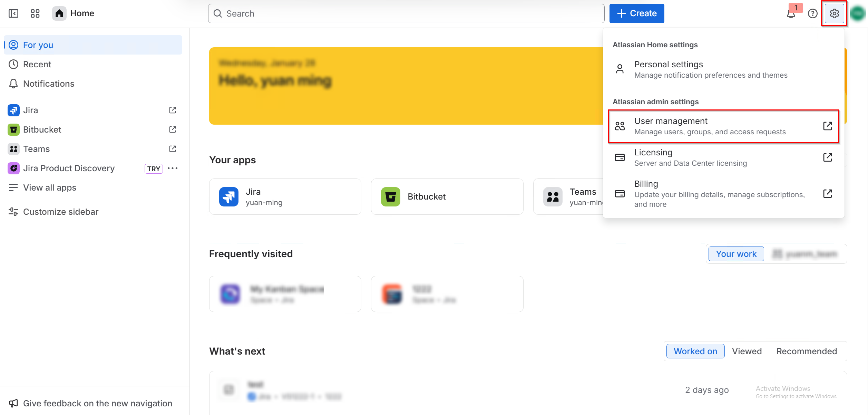
Task: Collapse the navigation sidebar
Action: point(13,13)
